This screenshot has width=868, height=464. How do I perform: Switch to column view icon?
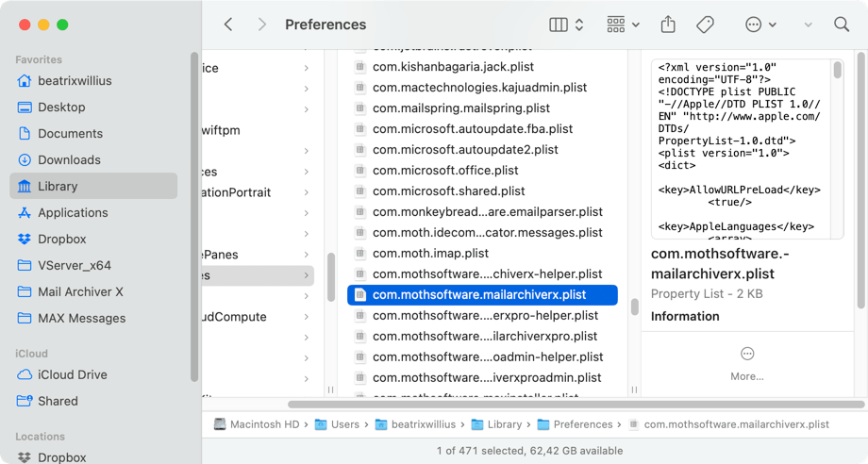point(558,25)
